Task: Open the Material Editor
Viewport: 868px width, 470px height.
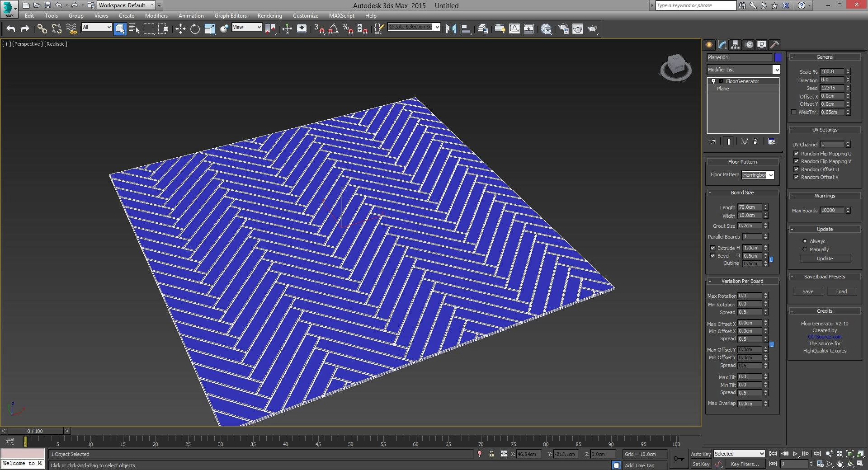Action: (546, 29)
